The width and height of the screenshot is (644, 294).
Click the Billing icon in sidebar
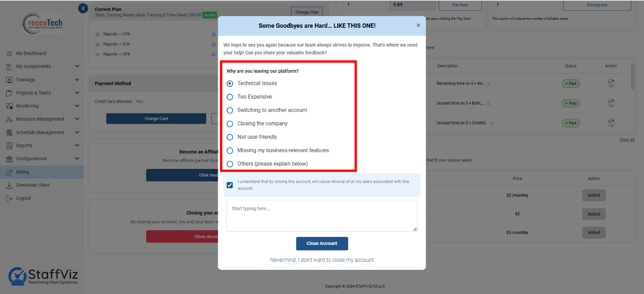[x=9, y=172]
